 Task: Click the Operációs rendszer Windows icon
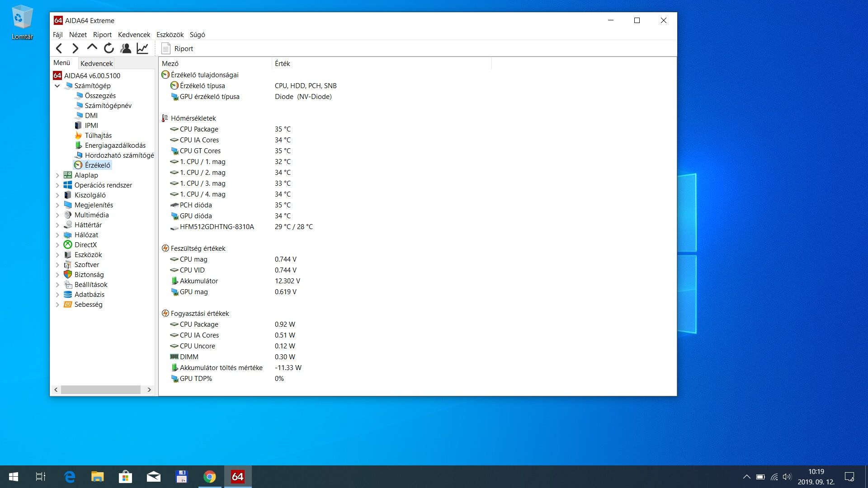[68, 185]
